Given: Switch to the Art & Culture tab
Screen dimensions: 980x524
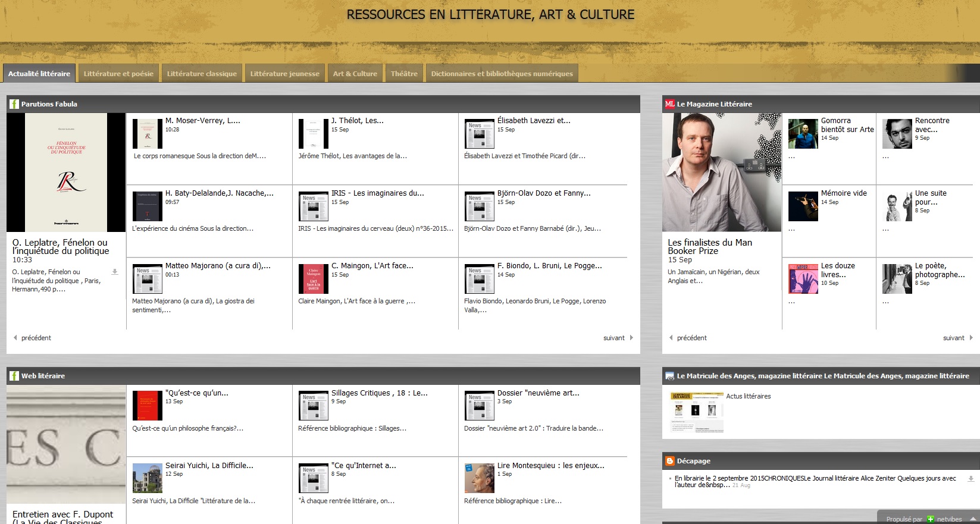Looking at the screenshot, I should click(355, 74).
